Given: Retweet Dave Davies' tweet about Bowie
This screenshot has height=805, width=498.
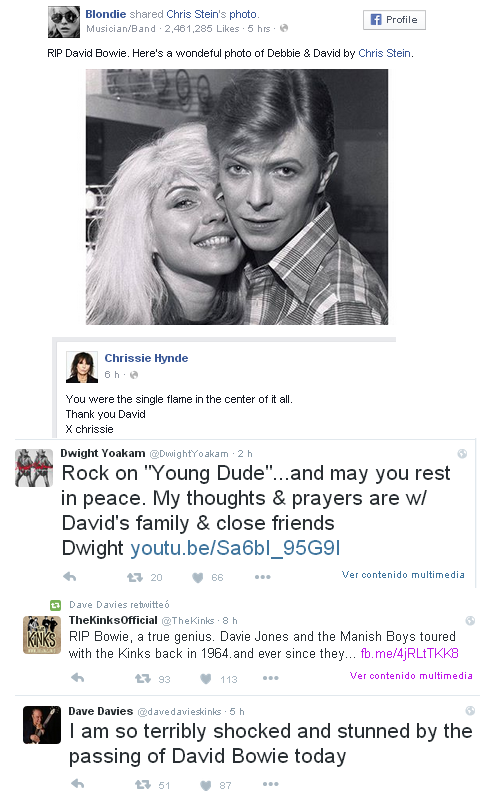Looking at the screenshot, I should pyautogui.click(x=143, y=784).
